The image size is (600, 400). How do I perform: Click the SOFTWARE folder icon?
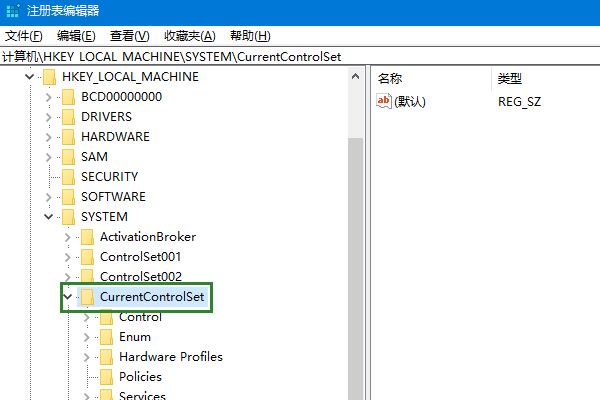68,197
